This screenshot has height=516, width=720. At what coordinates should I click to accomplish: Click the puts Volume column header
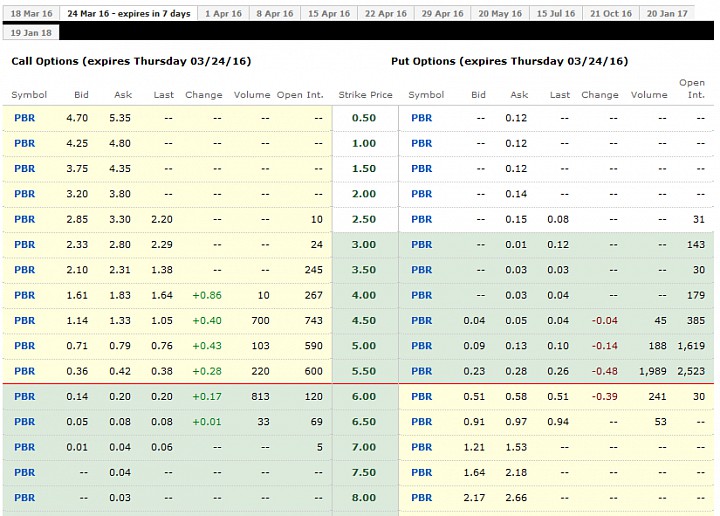(x=649, y=95)
